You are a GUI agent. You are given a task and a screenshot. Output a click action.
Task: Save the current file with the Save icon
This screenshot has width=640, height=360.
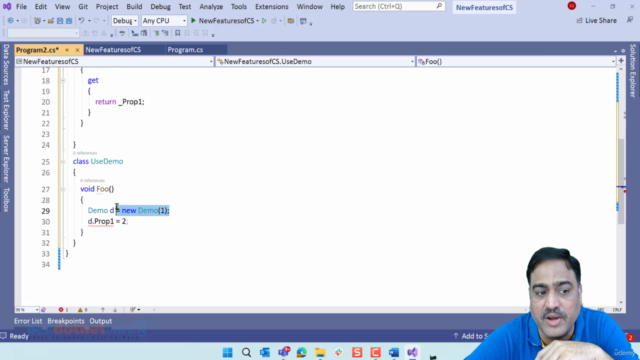60,20
